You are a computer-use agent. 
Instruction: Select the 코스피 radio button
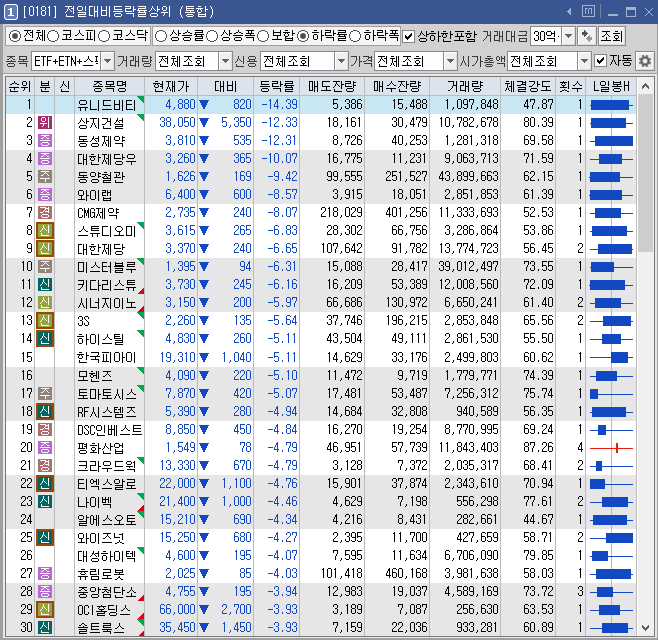point(53,37)
